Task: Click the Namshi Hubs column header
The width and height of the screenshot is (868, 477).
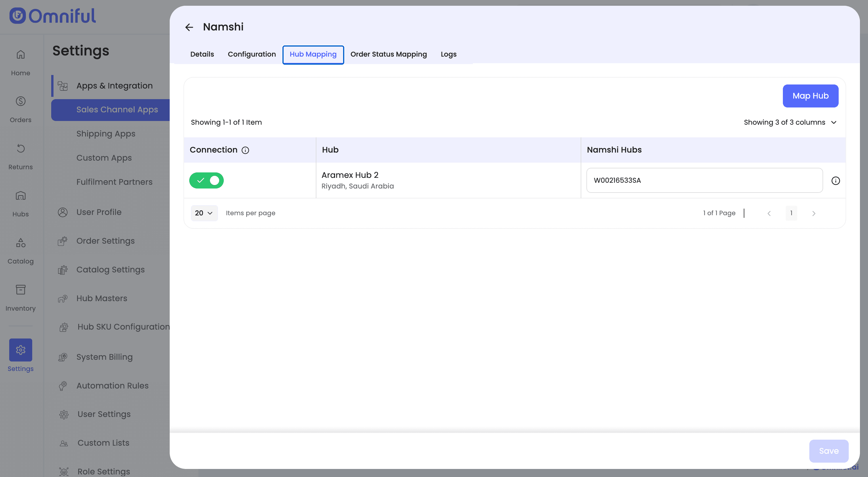Action: point(614,150)
